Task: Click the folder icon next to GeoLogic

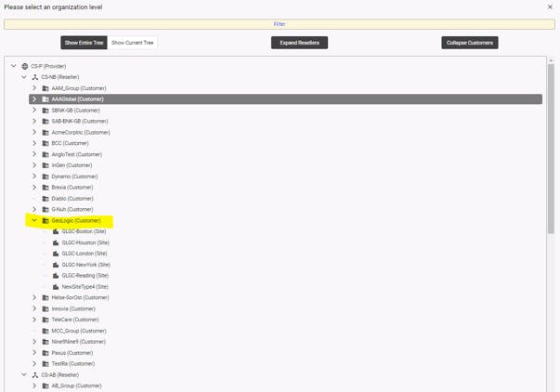Action: [x=45, y=221]
